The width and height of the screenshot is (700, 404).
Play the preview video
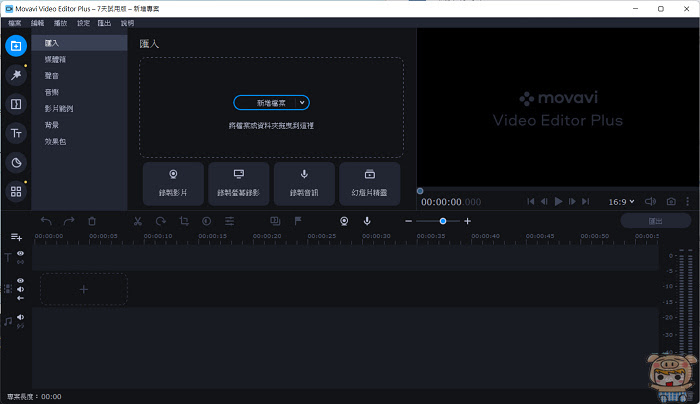pos(558,202)
